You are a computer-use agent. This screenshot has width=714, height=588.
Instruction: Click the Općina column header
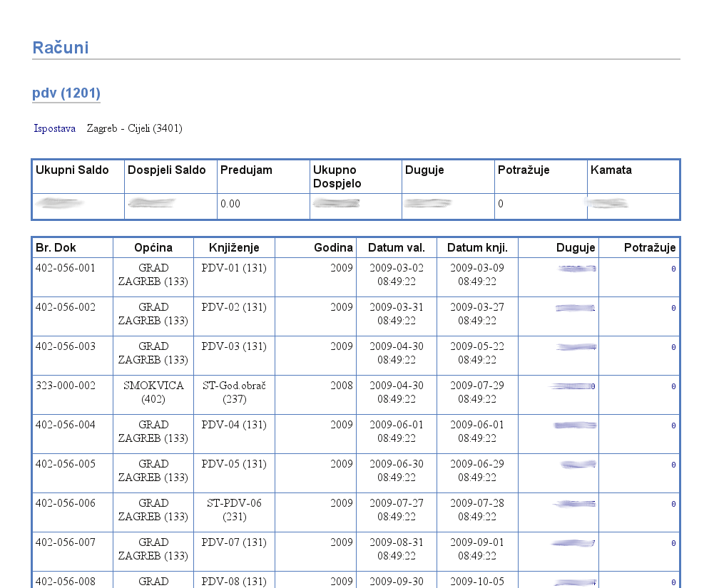coord(153,248)
